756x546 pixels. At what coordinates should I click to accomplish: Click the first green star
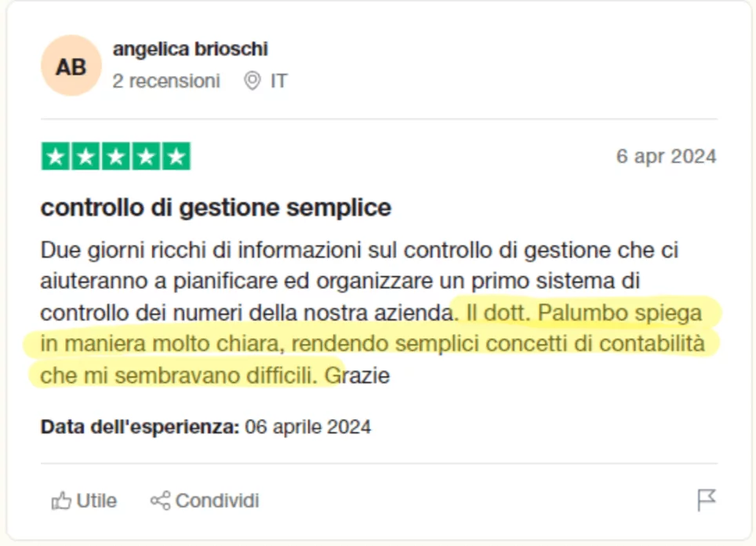click(55, 157)
